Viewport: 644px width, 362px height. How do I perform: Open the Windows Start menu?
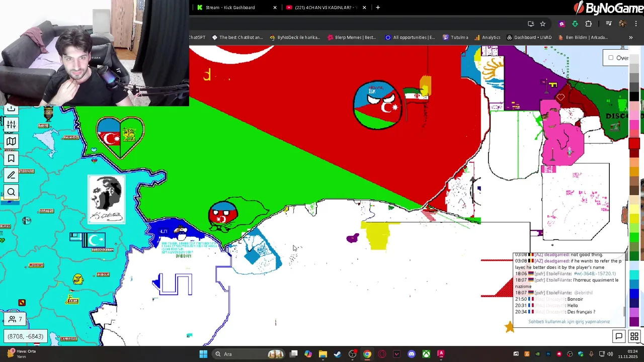pyautogui.click(x=203, y=354)
